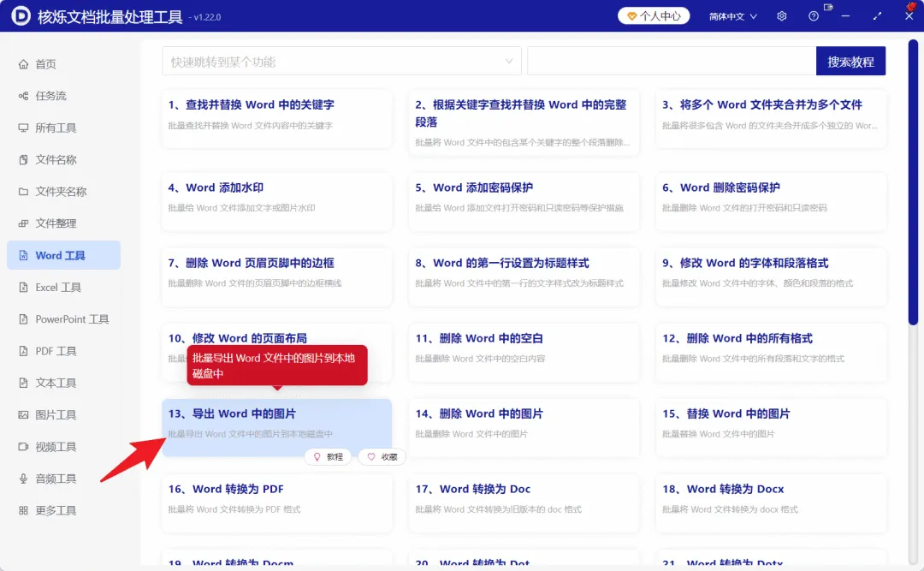Image resolution: width=924 pixels, height=571 pixels.
Task: Open 9、修改 Word 的字体和段落格式
Action: coord(770,277)
